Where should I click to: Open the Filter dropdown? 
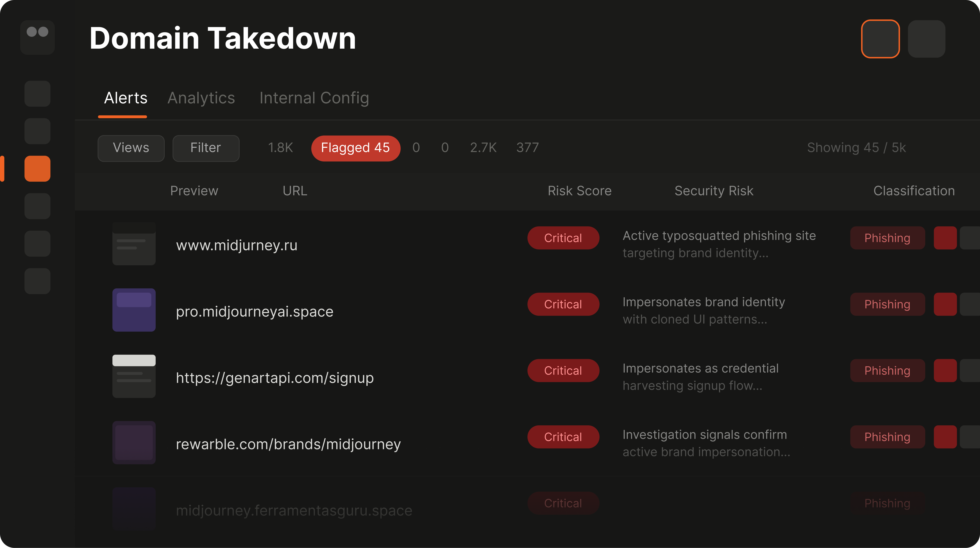206,148
